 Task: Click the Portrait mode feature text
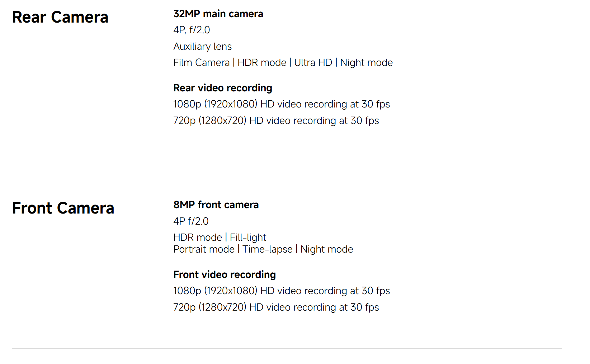pyautogui.click(x=204, y=249)
